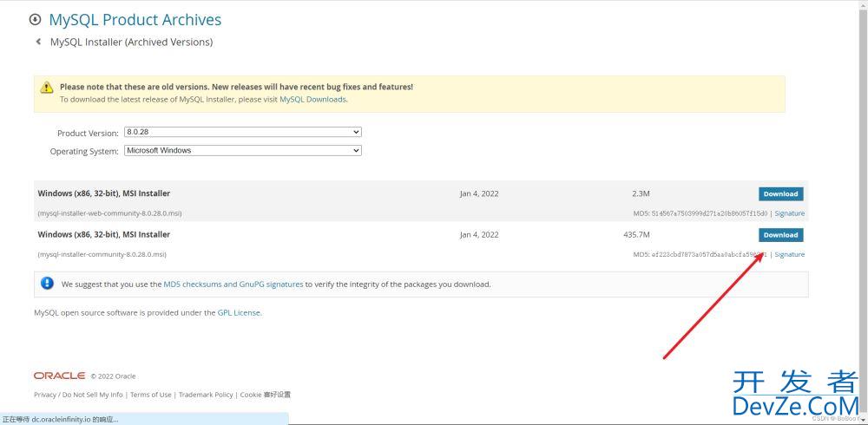
Task: Click the Product Version label
Action: click(x=88, y=134)
